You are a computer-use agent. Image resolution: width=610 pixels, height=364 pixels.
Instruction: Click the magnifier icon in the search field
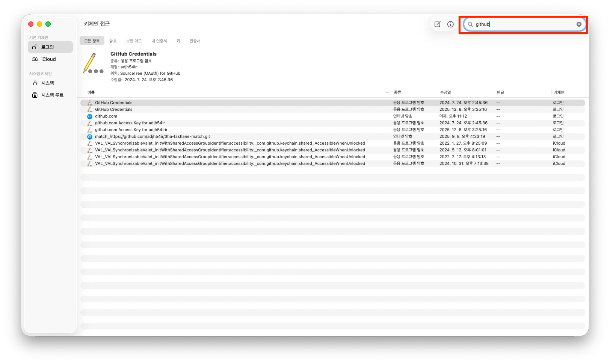click(470, 24)
